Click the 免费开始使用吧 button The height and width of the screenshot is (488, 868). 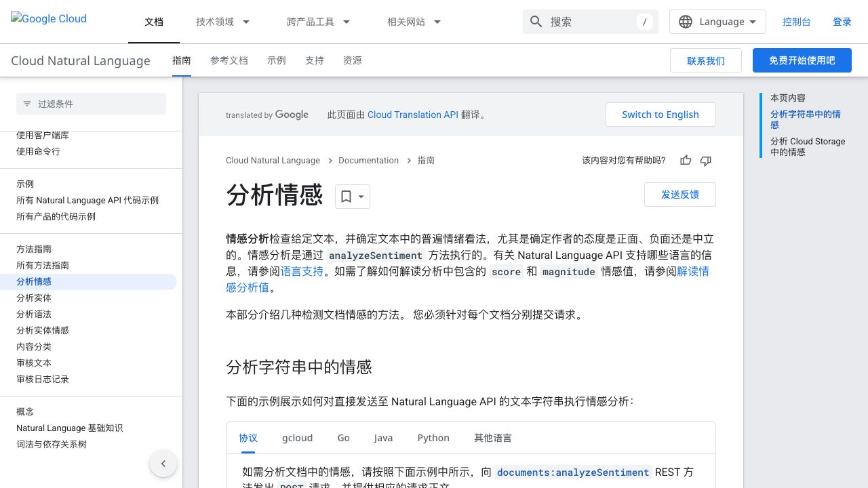[802, 60]
